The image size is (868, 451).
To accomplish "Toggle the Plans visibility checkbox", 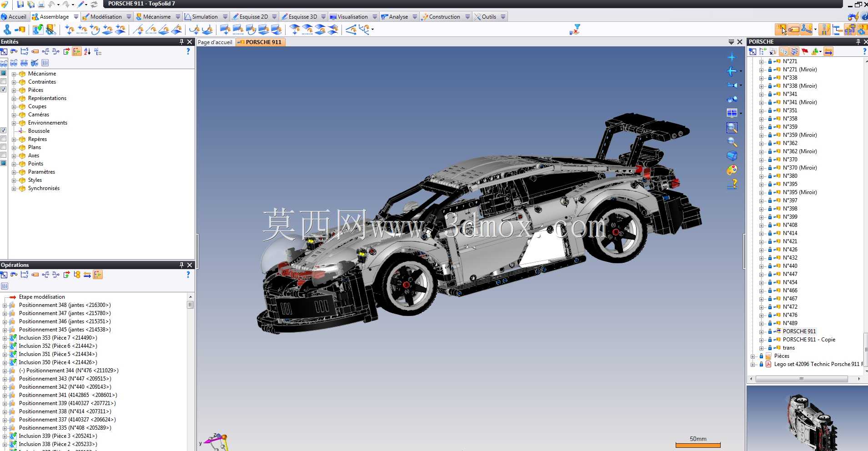I will tap(4, 147).
